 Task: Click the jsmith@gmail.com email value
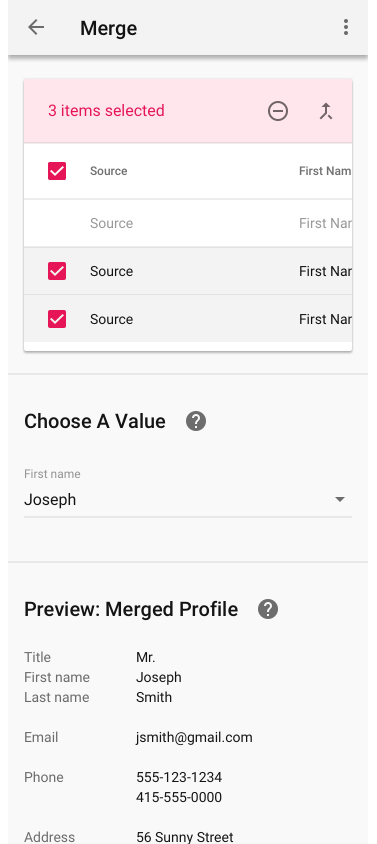pos(194,737)
